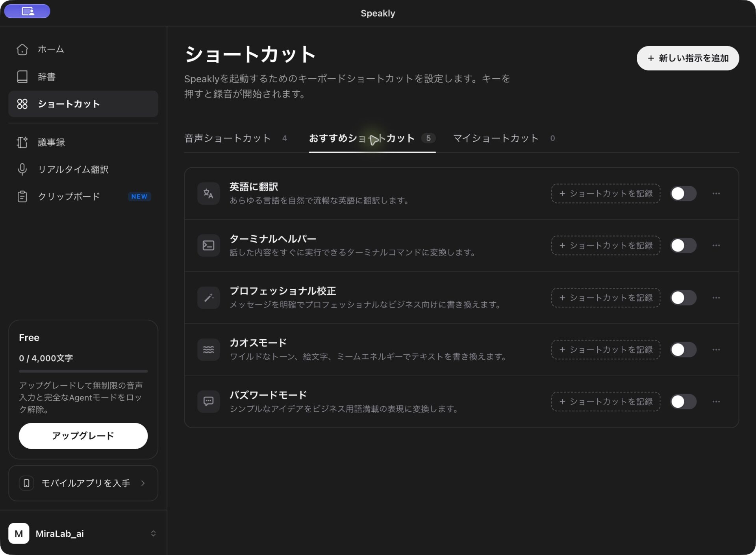Record shortcut for バズワードモード
The image size is (756, 555).
click(x=606, y=401)
